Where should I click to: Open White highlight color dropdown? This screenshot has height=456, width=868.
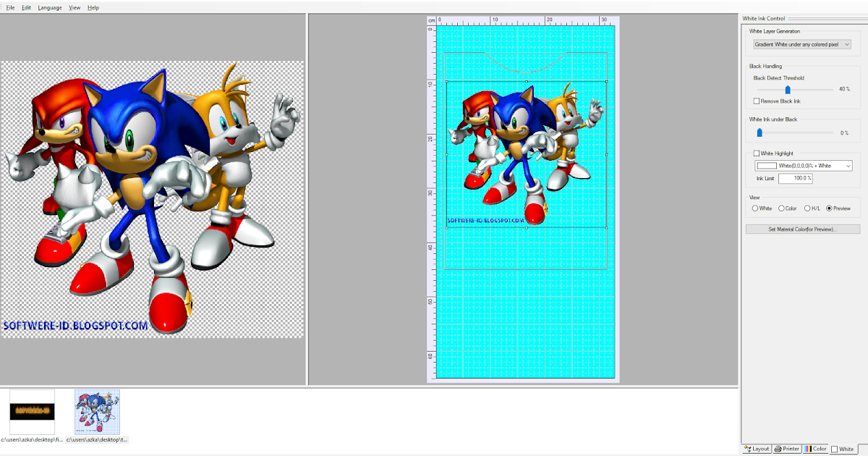click(x=804, y=166)
